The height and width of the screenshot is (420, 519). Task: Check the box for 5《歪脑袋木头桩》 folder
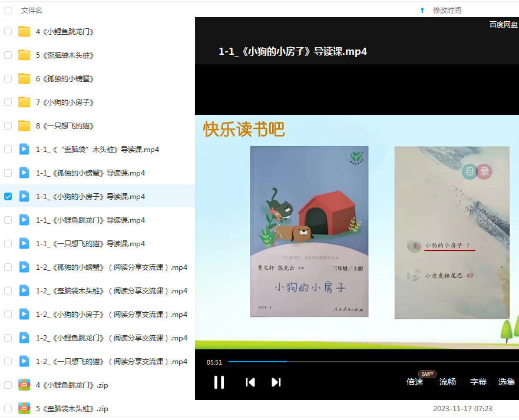tap(8, 55)
